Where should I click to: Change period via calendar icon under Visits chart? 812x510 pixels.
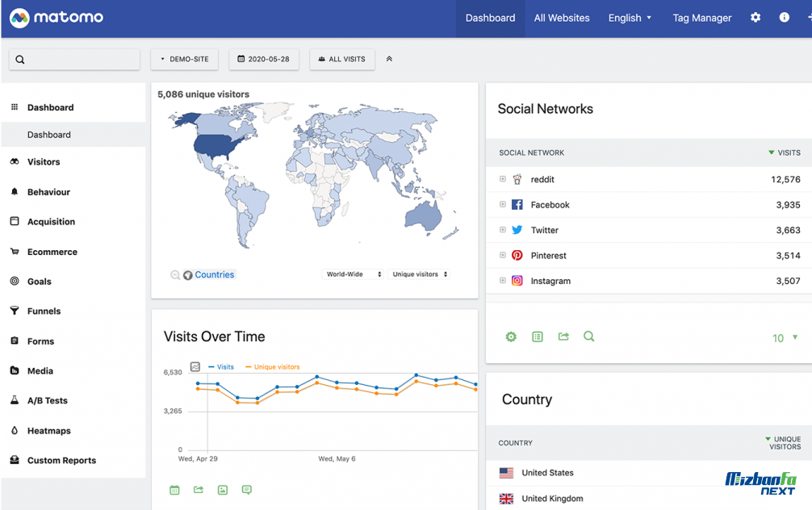174,490
